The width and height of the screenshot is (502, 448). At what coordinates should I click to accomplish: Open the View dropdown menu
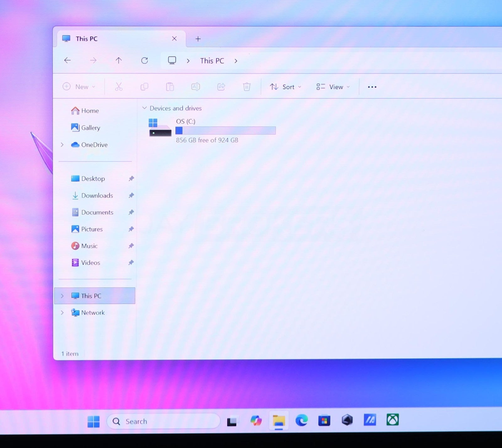pyautogui.click(x=333, y=87)
